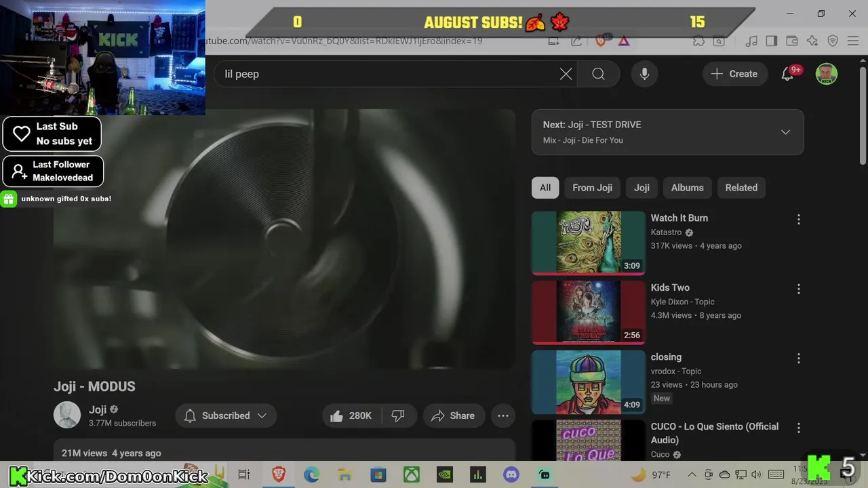The height and width of the screenshot is (488, 868).
Task: Click the Share button under the video
Action: (453, 415)
